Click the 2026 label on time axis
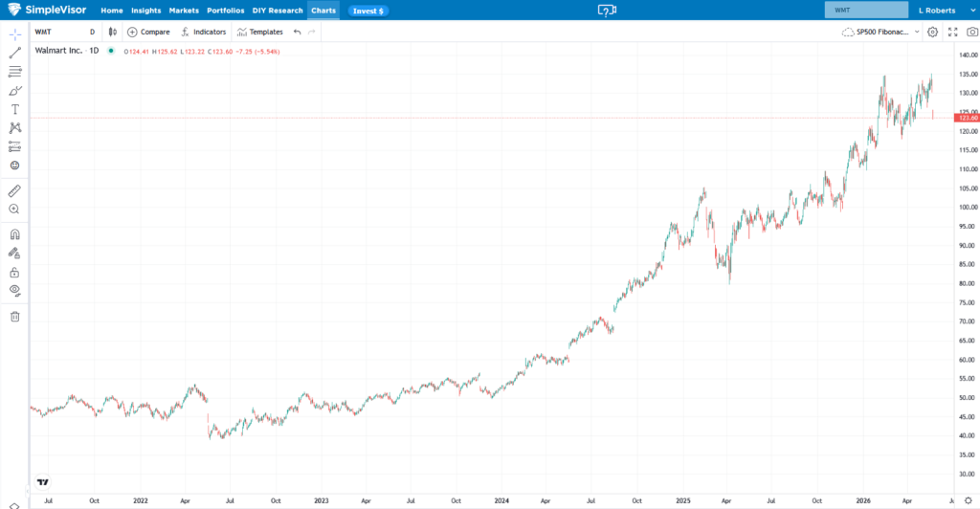Viewport: 980px width, 509px height. coord(863,501)
